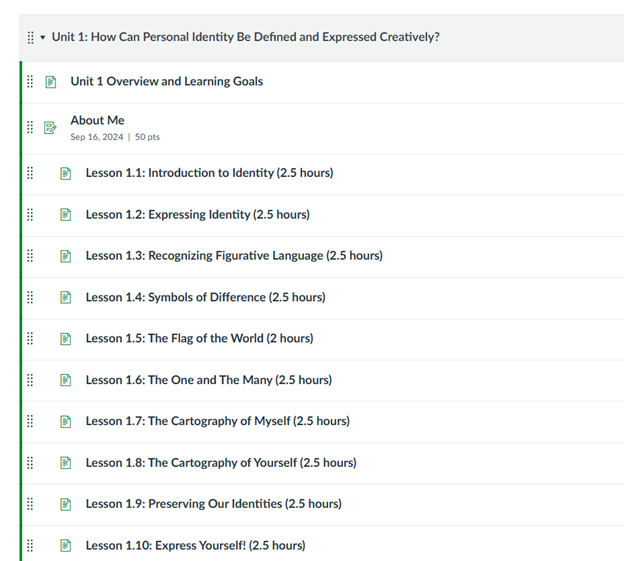The height and width of the screenshot is (561, 624).
Task: Open the About Me assignment
Action: click(x=97, y=120)
